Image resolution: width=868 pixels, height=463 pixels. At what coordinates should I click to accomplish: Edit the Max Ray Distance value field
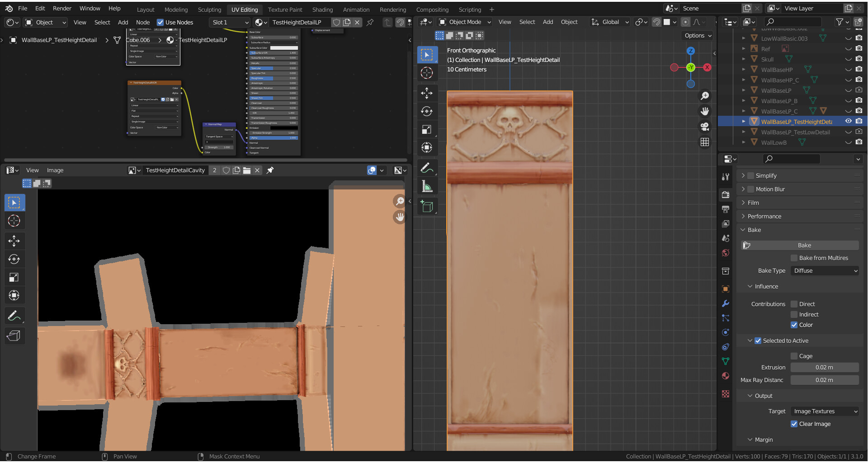pyautogui.click(x=825, y=380)
